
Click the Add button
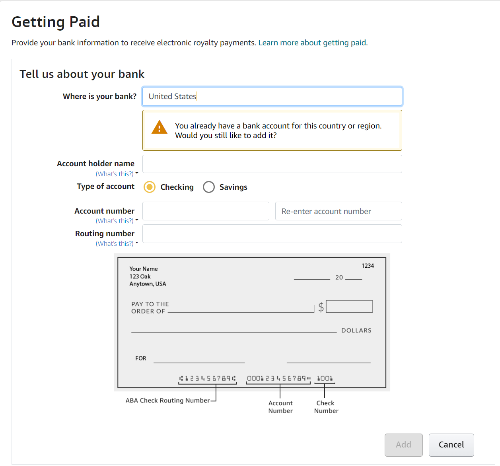(x=404, y=445)
